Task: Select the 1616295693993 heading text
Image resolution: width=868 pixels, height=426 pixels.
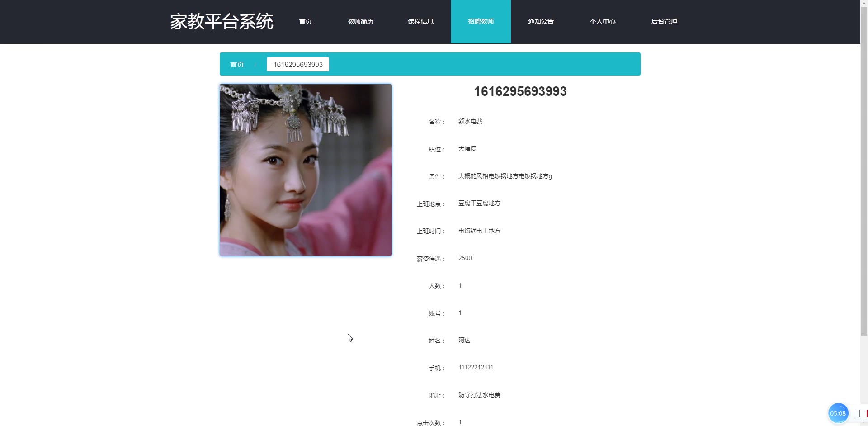Action: click(x=520, y=91)
